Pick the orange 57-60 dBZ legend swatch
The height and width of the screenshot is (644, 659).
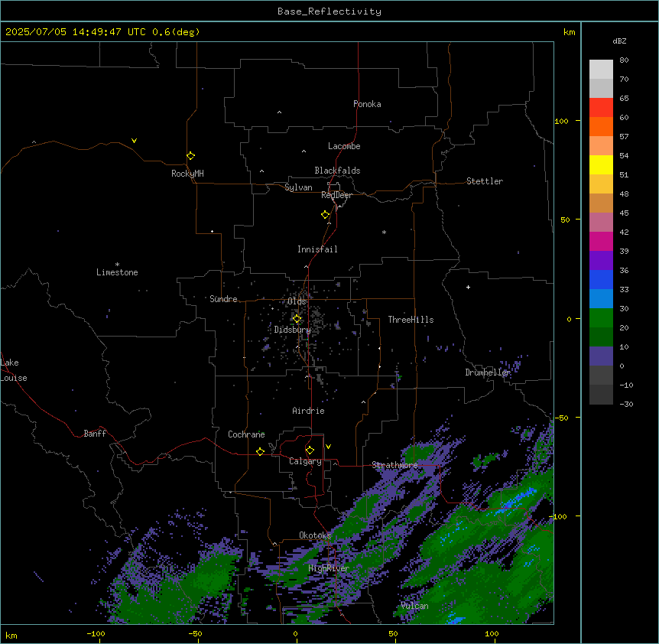(x=601, y=126)
